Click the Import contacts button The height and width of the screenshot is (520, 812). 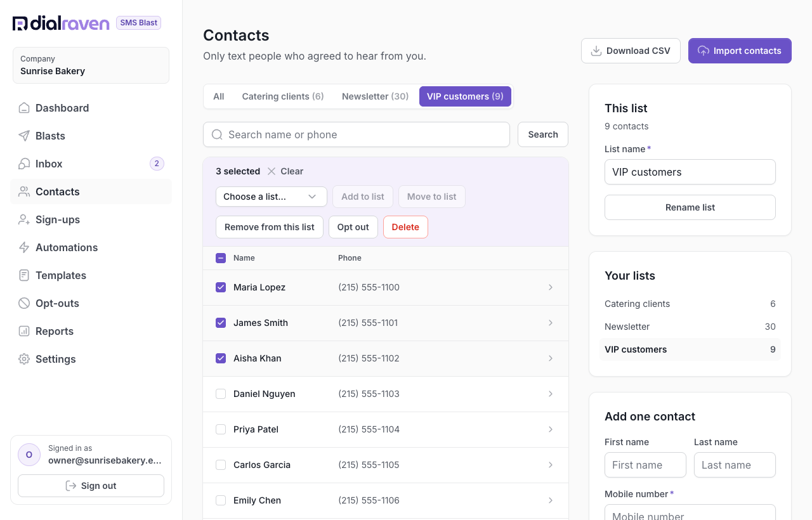coord(740,51)
